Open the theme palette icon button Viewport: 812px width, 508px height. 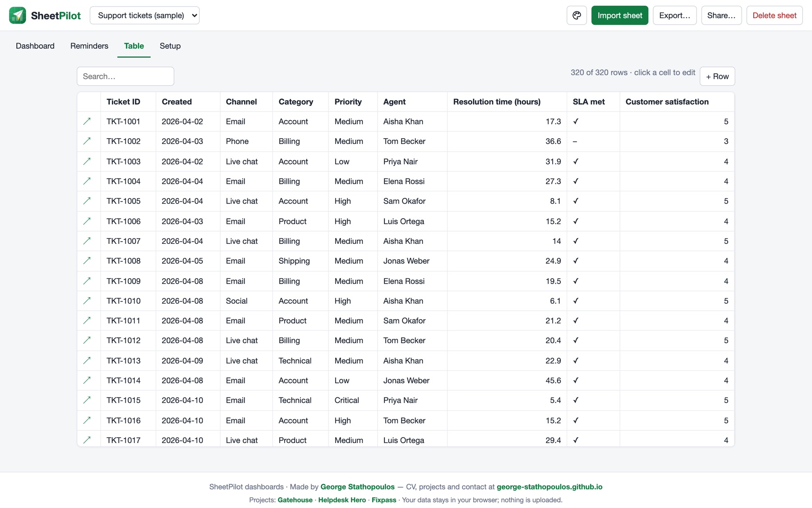point(577,15)
